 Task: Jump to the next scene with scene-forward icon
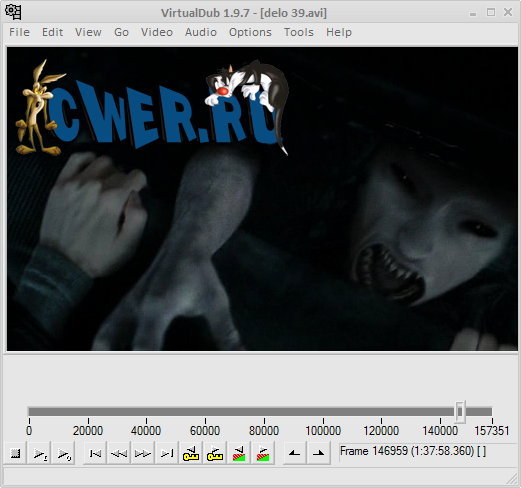click(x=263, y=453)
